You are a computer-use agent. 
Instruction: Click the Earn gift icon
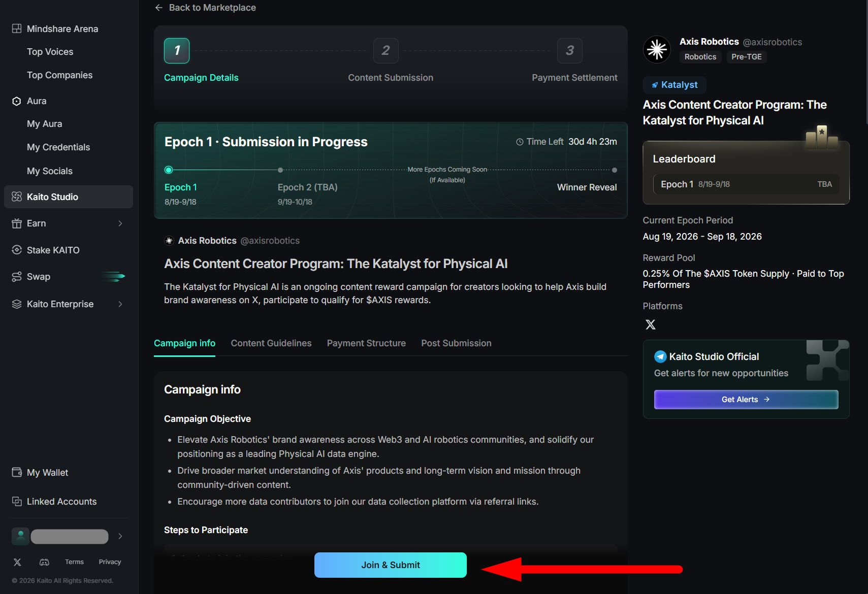point(17,223)
